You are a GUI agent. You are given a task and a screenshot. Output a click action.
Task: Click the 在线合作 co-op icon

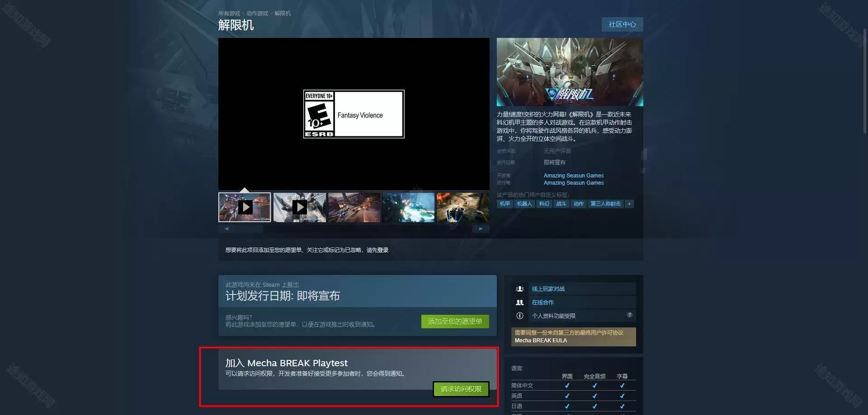tap(520, 302)
